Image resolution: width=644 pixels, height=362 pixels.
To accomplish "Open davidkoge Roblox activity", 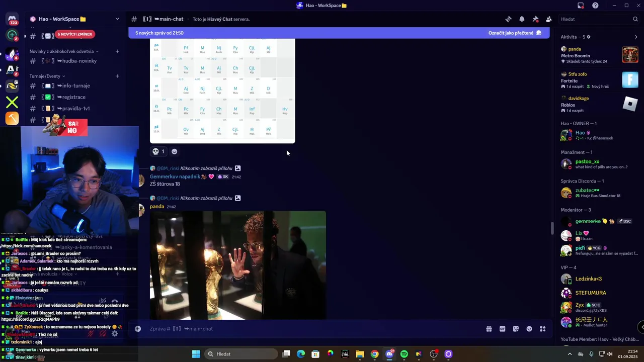I will coord(599,104).
